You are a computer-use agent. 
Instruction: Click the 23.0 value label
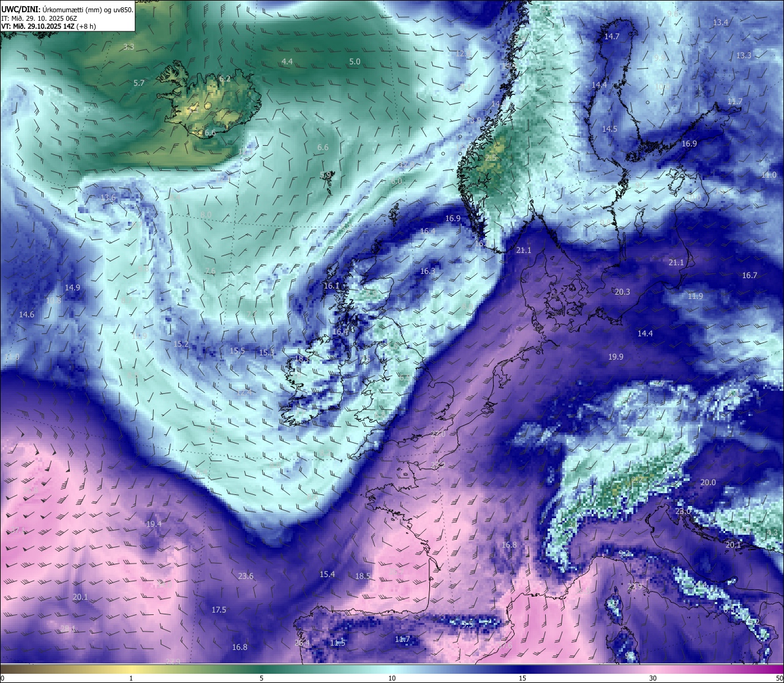pyautogui.click(x=683, y=510)
